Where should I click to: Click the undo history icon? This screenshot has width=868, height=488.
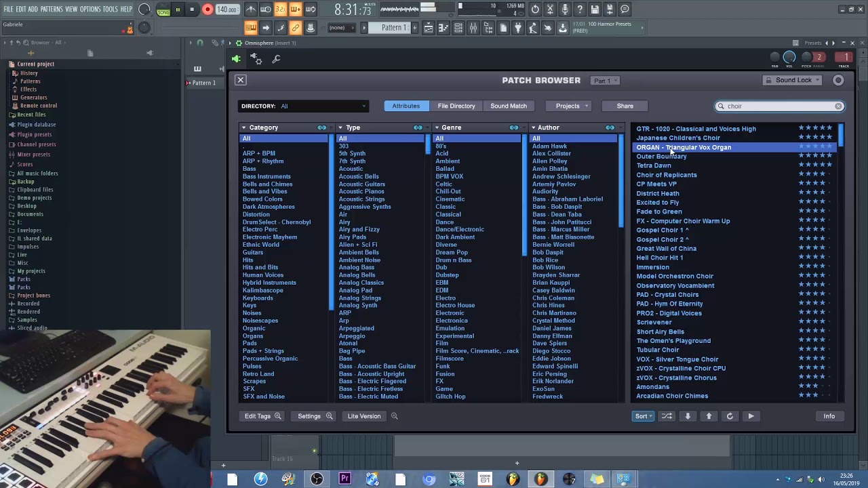[536, 9]
